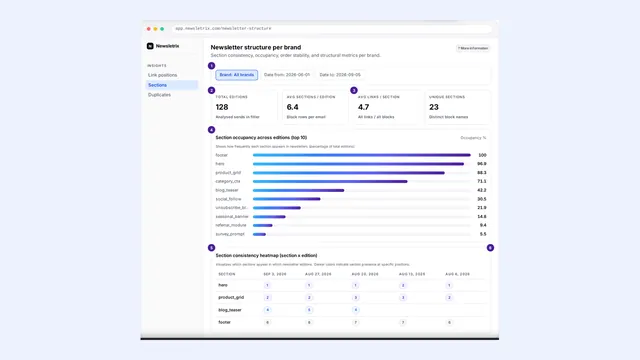This screenshot has height=360, width=640.
Task: Click the footer occupancy bar
Action: pos(362,155)
